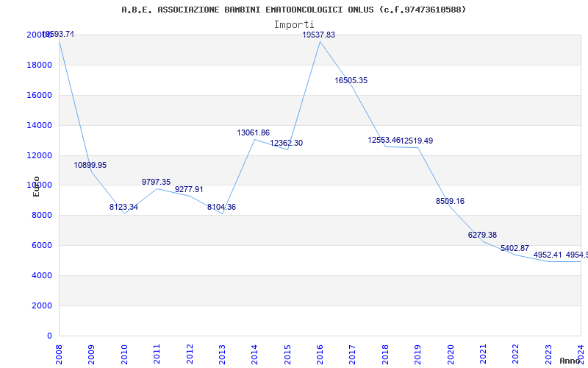Click the 19537.83 peak label
The image size is (588, 368).
[x=319, y=35]
